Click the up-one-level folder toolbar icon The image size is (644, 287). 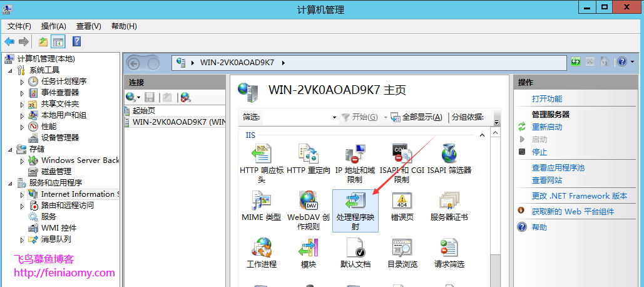pyautogui.click(x=43, y=41)
